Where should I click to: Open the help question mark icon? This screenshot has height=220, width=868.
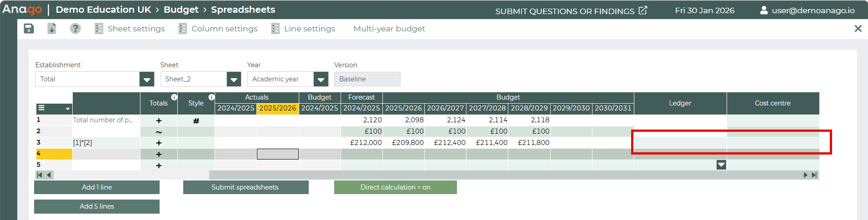click(x=75, y=29)
